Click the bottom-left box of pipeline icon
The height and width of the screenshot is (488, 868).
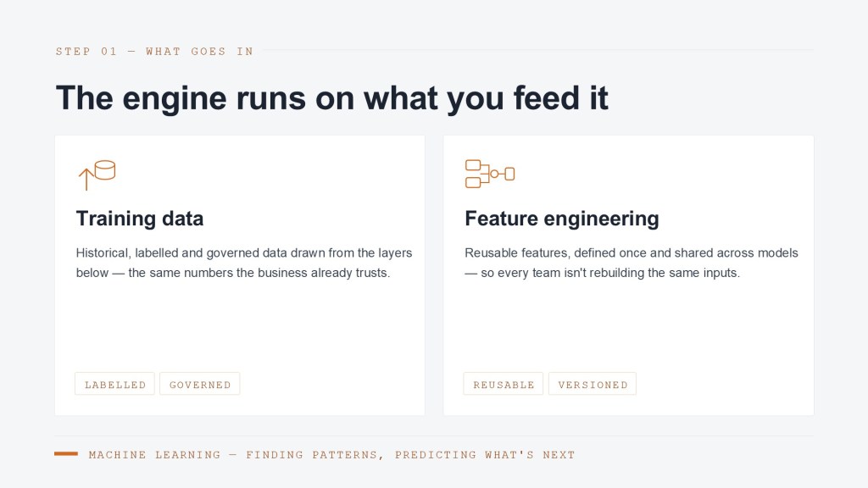click(473, 183)
